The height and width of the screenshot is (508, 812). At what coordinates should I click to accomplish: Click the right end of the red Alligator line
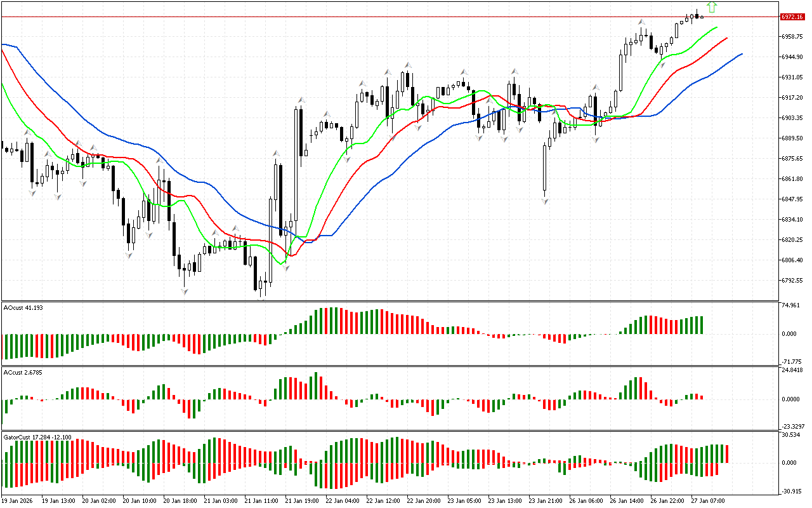(726, 38)
